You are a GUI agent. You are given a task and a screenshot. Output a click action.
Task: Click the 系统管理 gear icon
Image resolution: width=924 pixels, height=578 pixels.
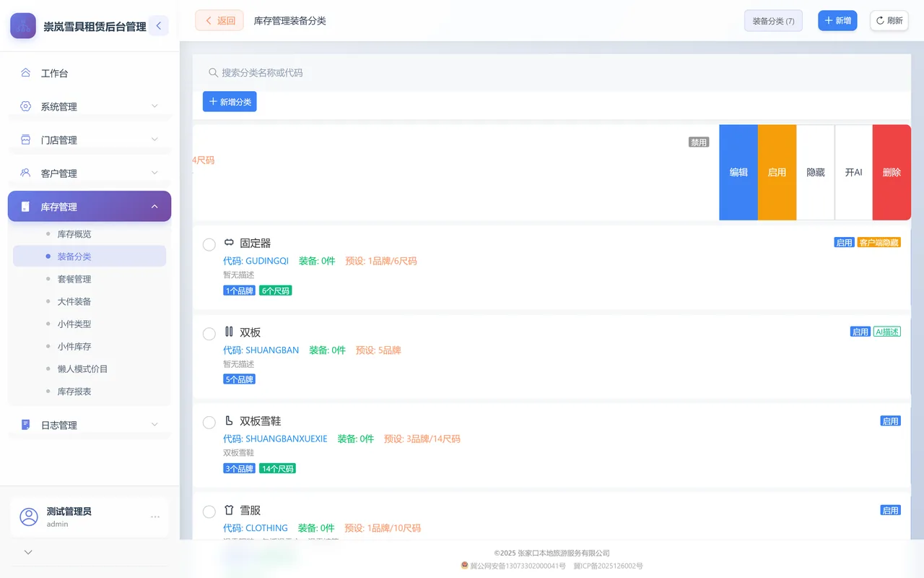point(26,106)
